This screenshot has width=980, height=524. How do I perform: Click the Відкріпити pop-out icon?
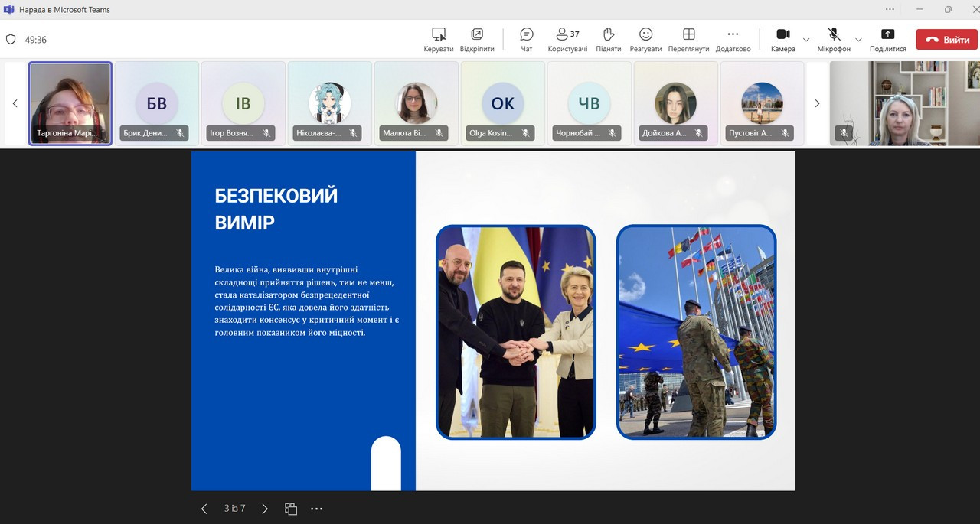pyautogui.click(x=477, y=39)
